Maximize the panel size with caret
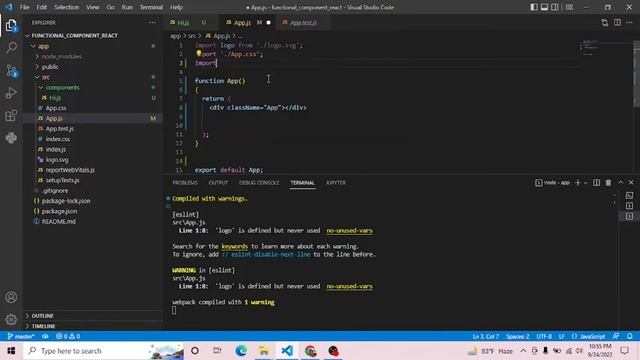 pyautogui.click(x=620, y=182)
